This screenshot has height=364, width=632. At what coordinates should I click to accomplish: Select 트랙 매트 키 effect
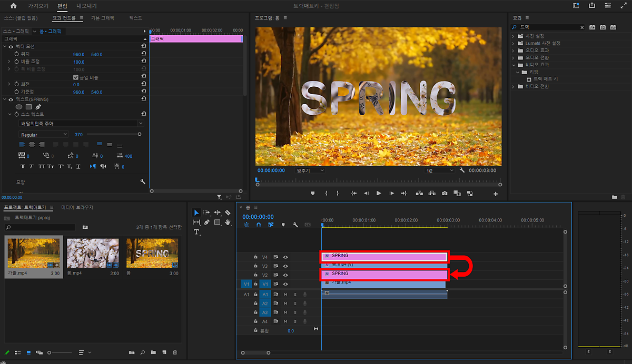click(x=545, y=79)
